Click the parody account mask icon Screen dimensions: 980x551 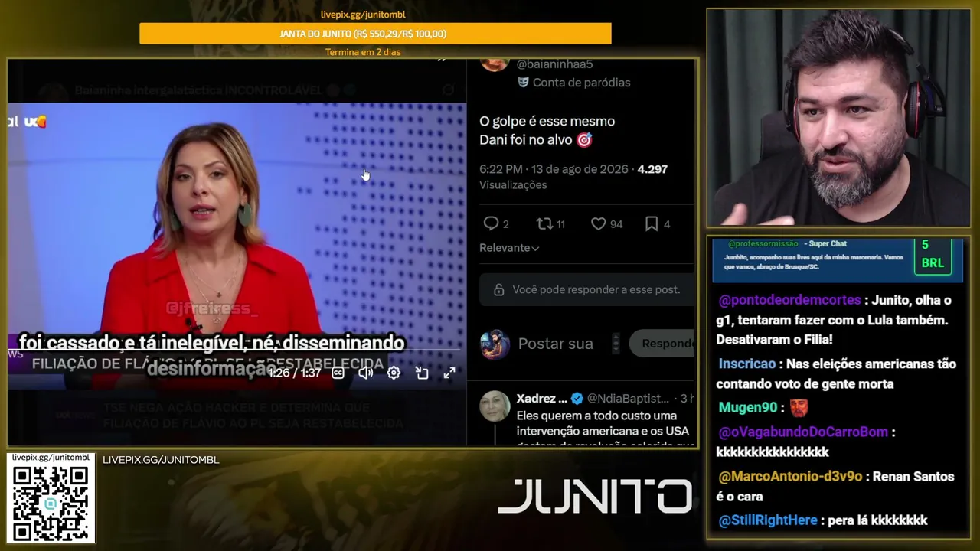523,82
